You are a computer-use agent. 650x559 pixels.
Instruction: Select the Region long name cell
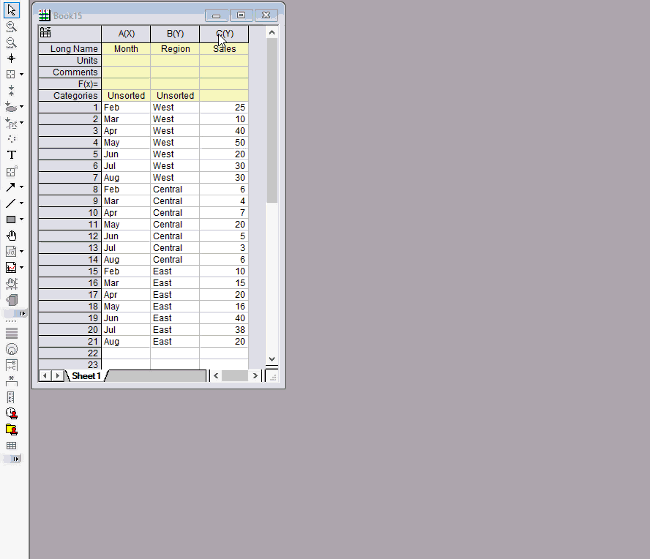click(175, 49)
